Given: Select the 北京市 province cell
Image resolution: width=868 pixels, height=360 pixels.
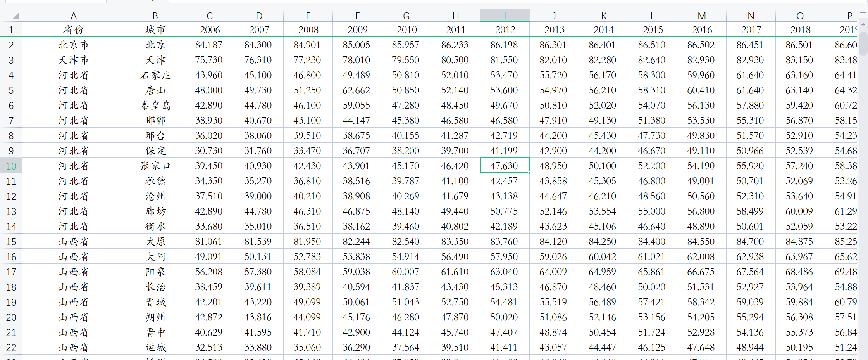Looking at the screenshot, I should [74, 45].
